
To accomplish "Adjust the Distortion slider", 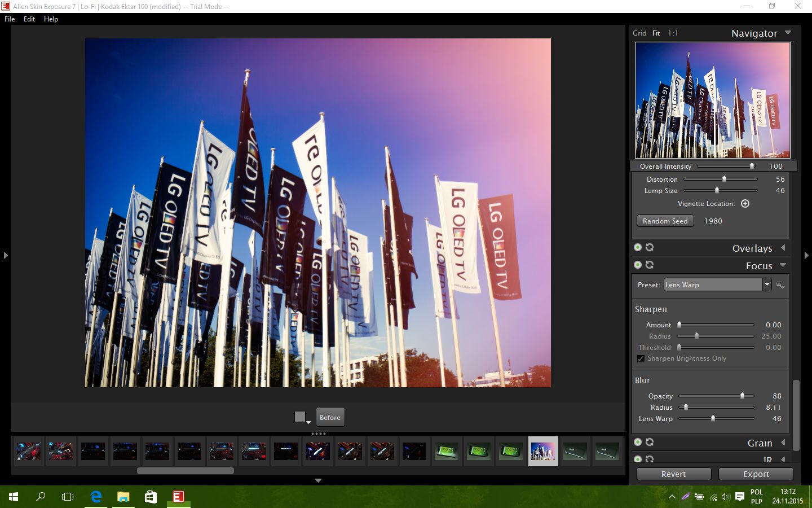I will 721,179.
